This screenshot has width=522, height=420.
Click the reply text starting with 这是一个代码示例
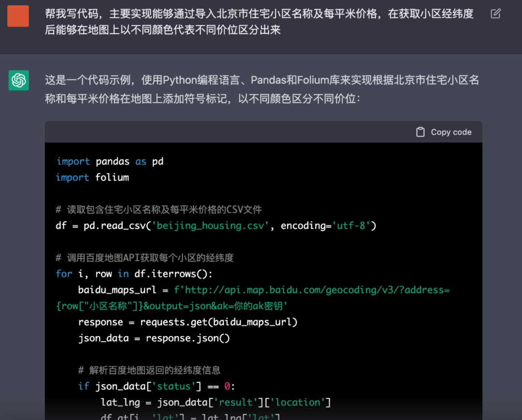[262, 89]
